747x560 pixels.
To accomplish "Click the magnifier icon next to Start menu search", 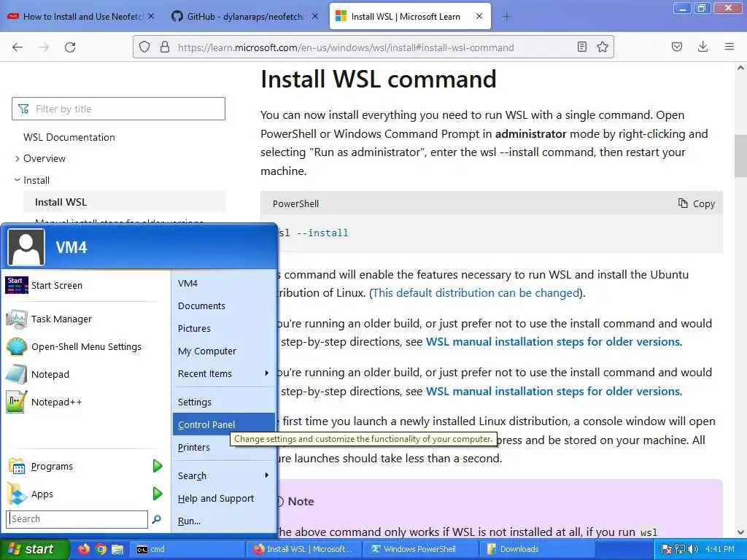I will pos(156,519).
